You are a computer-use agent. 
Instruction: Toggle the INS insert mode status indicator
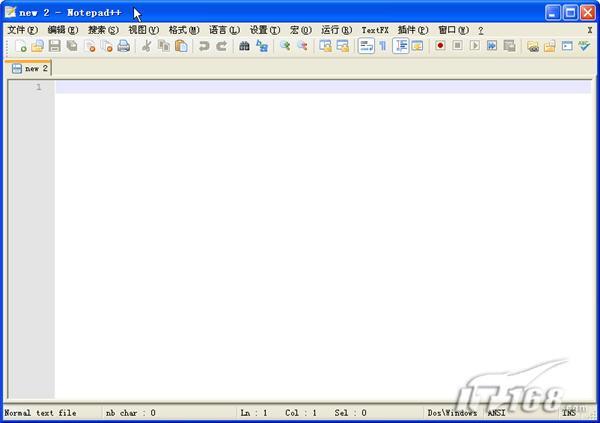(569, 413)
